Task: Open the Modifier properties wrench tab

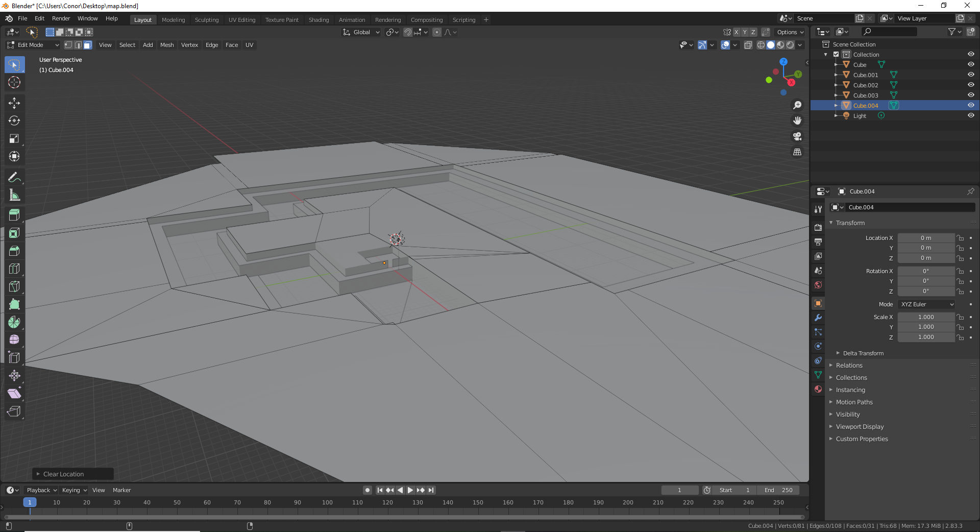Action: [818, 318]
